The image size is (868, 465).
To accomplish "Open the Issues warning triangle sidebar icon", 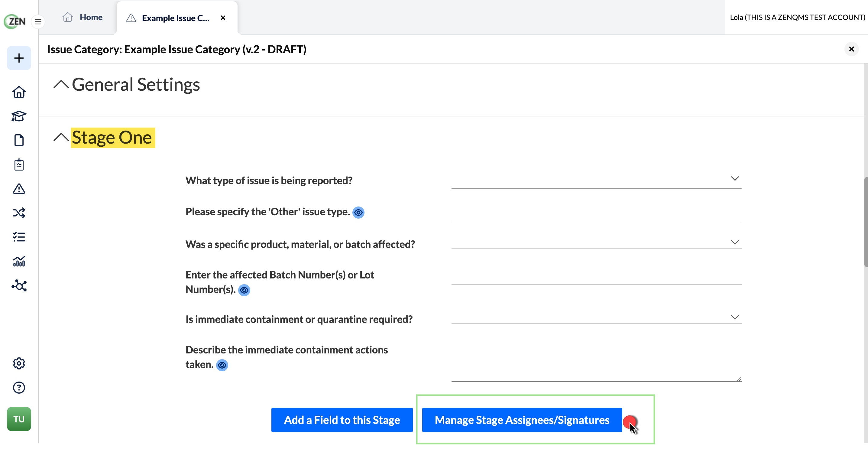I will [19, 189].
